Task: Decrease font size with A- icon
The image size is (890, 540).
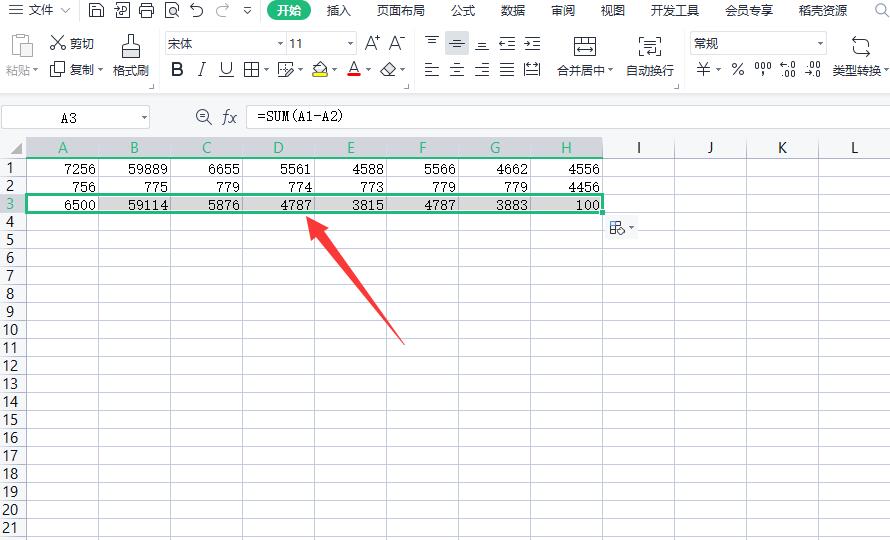Action: pos(397,43)
